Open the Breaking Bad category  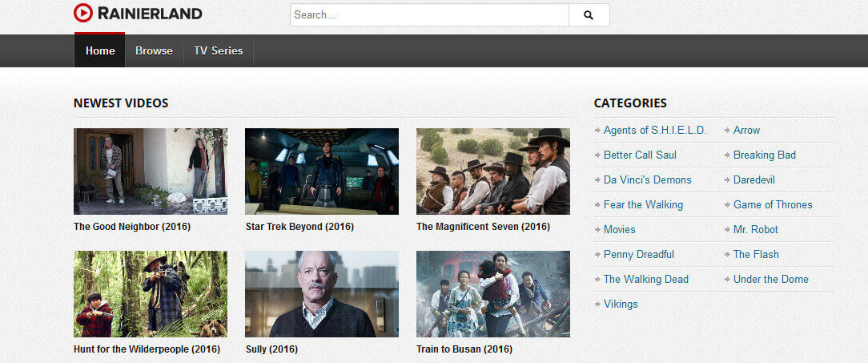click(x=765, y=155)
